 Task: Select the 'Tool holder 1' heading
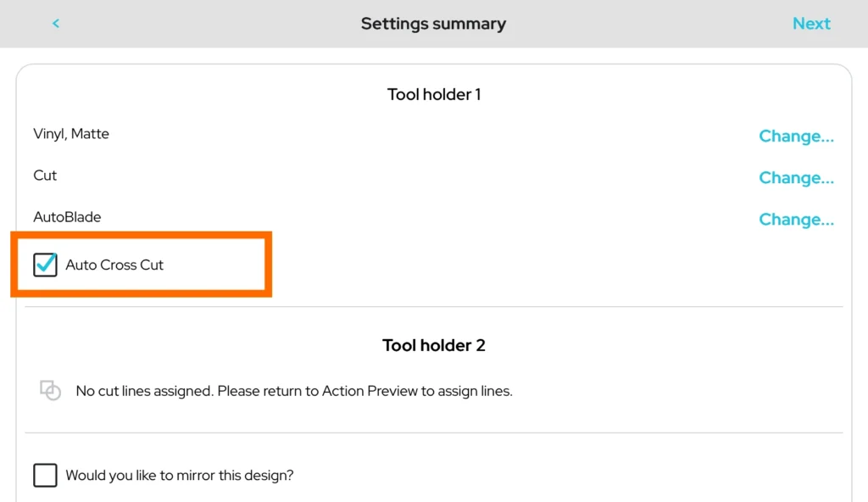(434, 94)
